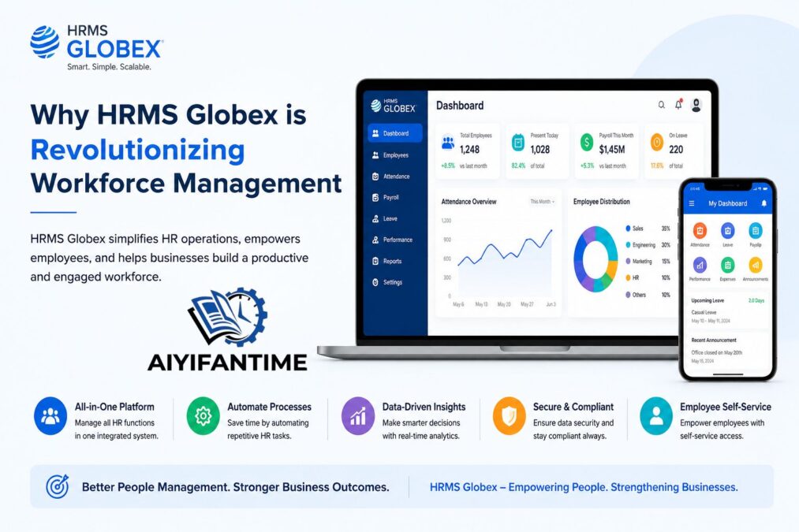Viewport: 799px width, 532px height.
Task: Click the All-in-One Platform people icon
Action: tap(50, 416)
